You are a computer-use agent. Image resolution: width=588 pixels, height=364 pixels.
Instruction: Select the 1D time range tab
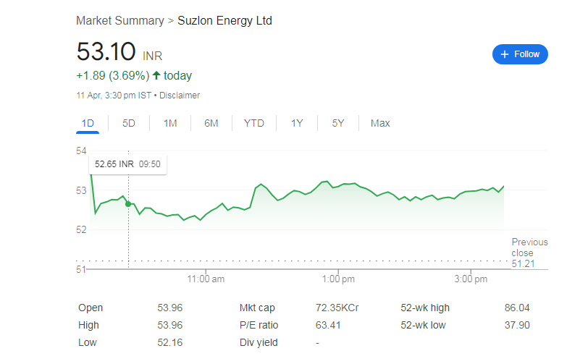coord(88,123)
